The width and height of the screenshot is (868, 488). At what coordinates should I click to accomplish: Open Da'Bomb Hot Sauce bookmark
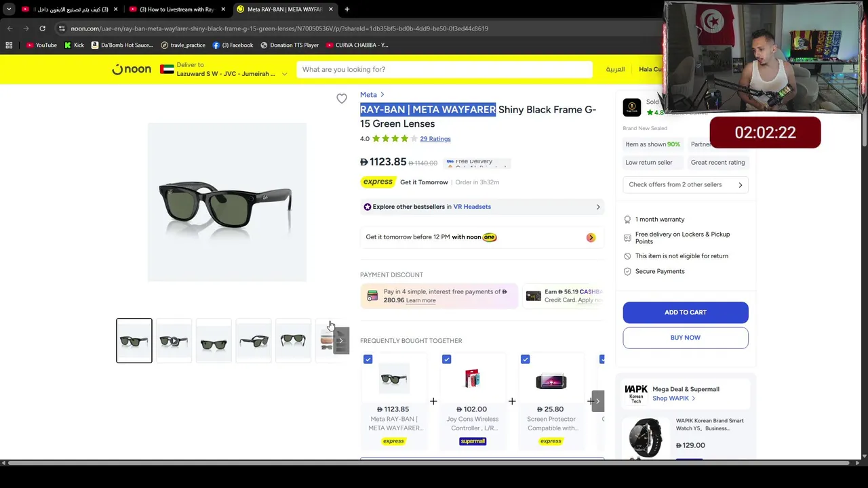(121, 45)
